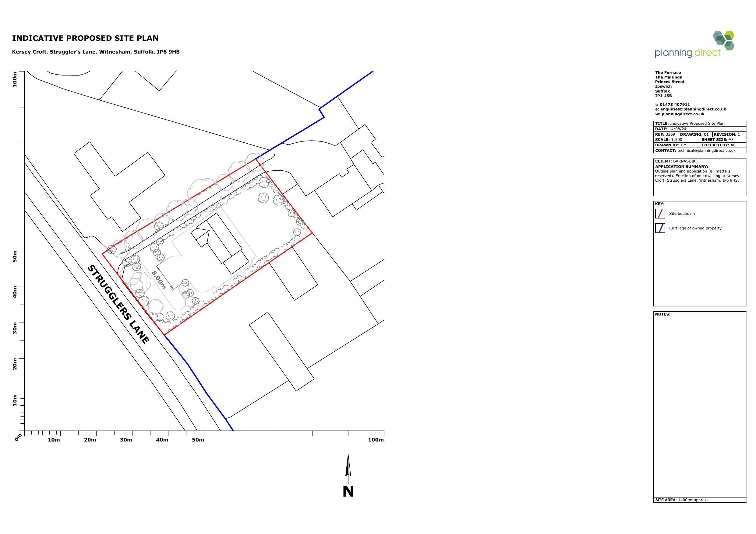This screenshot has height=534, width=756.
Task: Click the technical@planningdirect.co.uk contact email
Action: point(706,150)
